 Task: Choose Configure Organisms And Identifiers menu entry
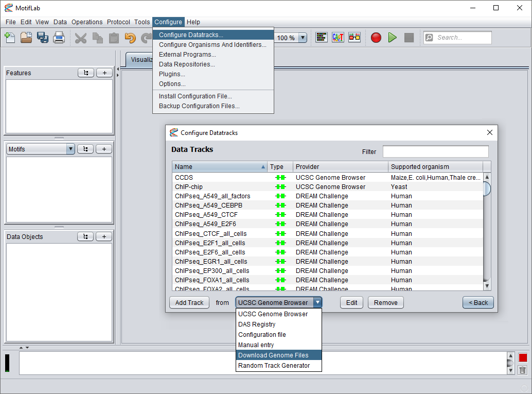(x=212, y=45)
